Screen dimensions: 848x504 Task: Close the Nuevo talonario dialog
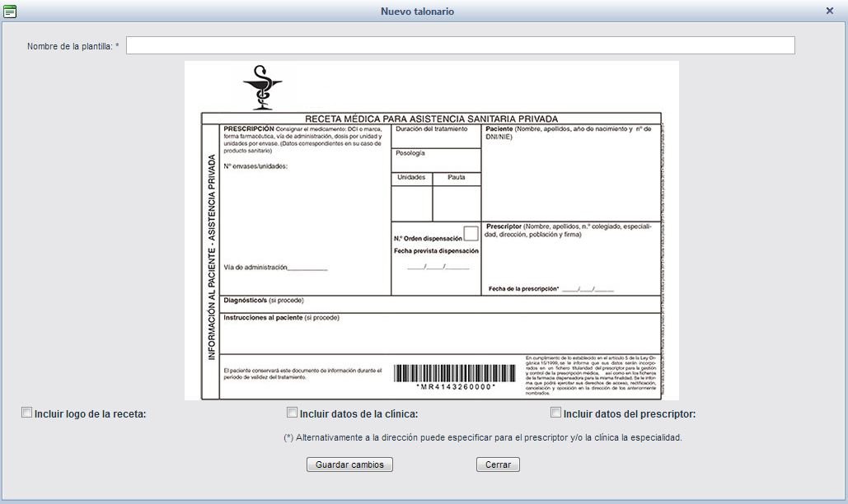click(830, 11)
